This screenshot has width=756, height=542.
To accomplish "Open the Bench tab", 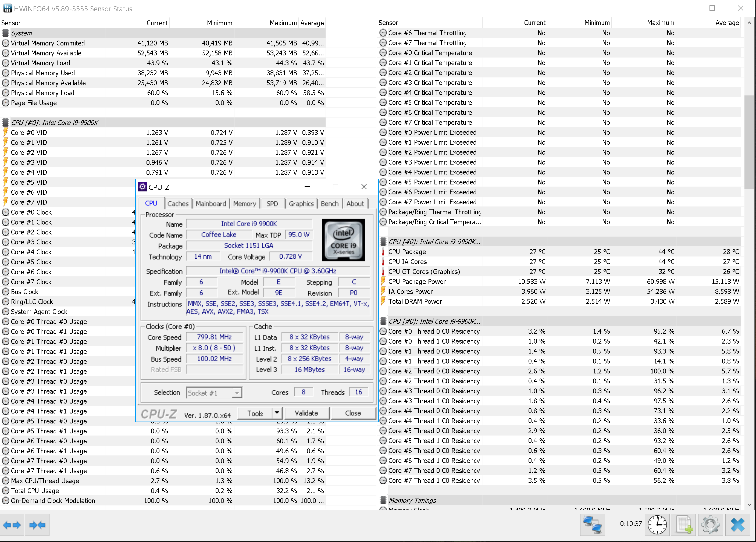I will 330,203.
